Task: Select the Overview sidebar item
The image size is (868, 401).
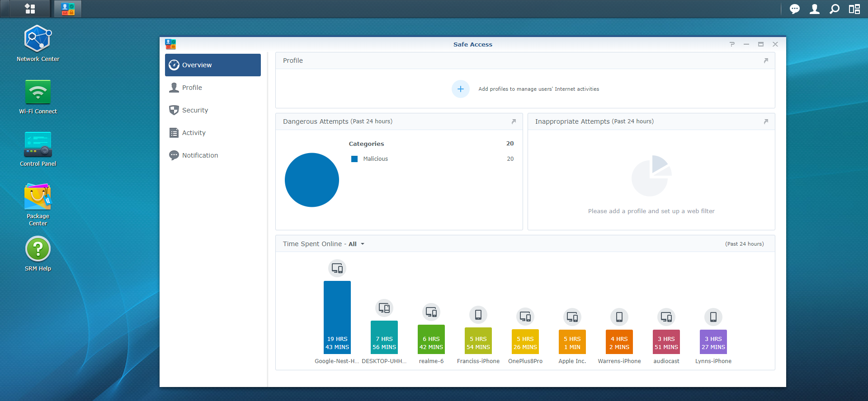Action: [213, 65]
